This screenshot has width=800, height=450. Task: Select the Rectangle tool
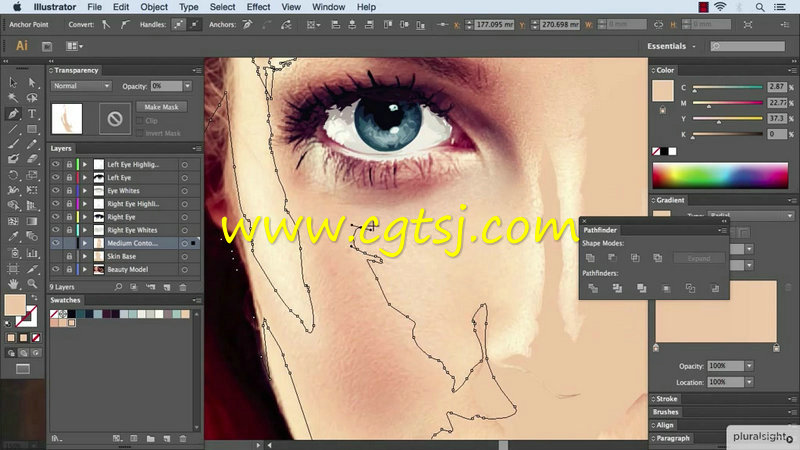pos(32,129)
